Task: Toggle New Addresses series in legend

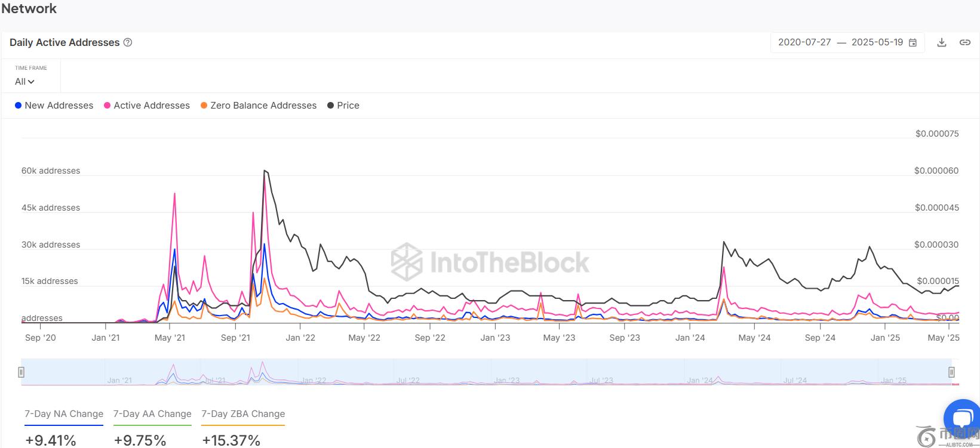Action: [54, 106]
